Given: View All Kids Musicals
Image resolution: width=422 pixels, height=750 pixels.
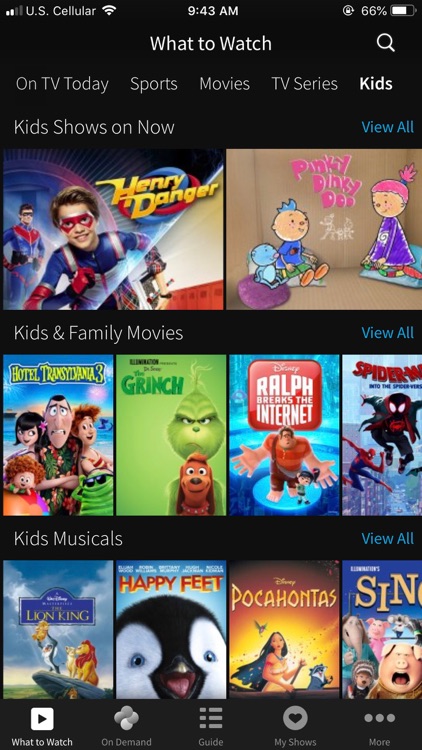Looking at the screenshot, I should coord(388,538).
